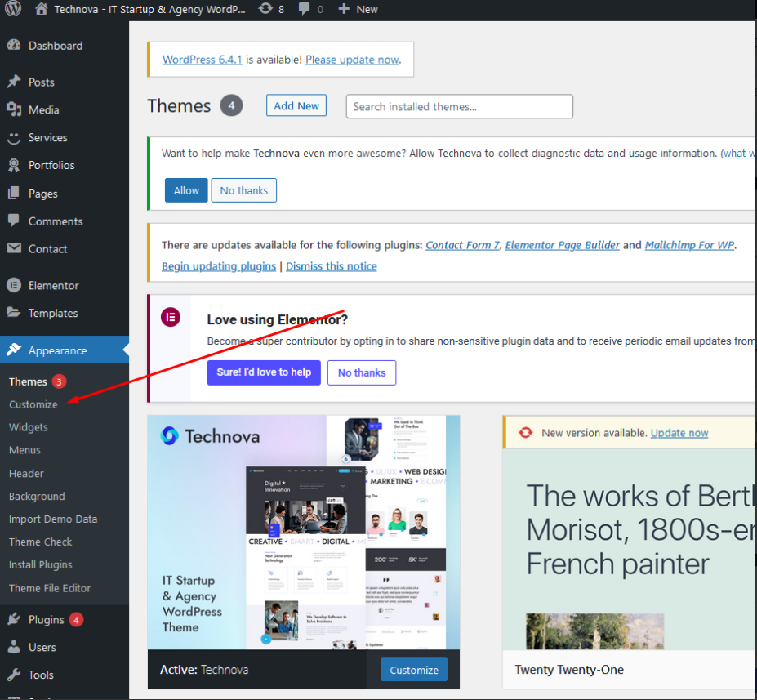Click the Posts pushpin icon
757x700 pixels.
[x=14, y=82]
